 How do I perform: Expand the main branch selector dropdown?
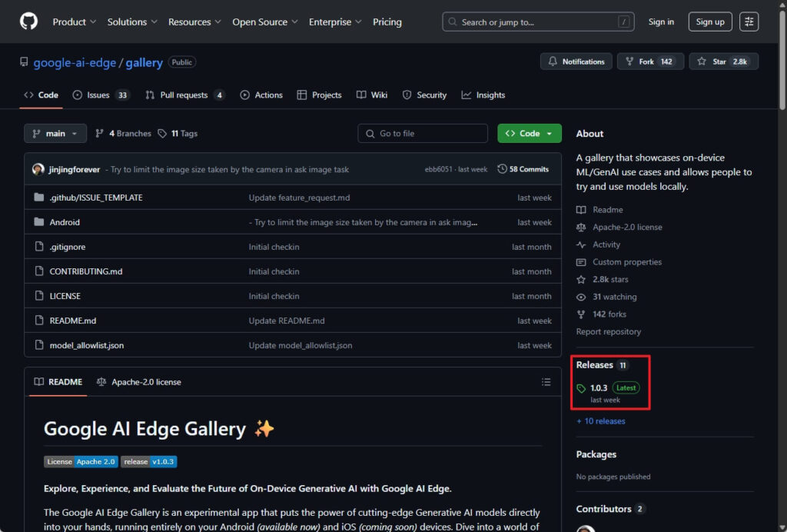point(55,133)
